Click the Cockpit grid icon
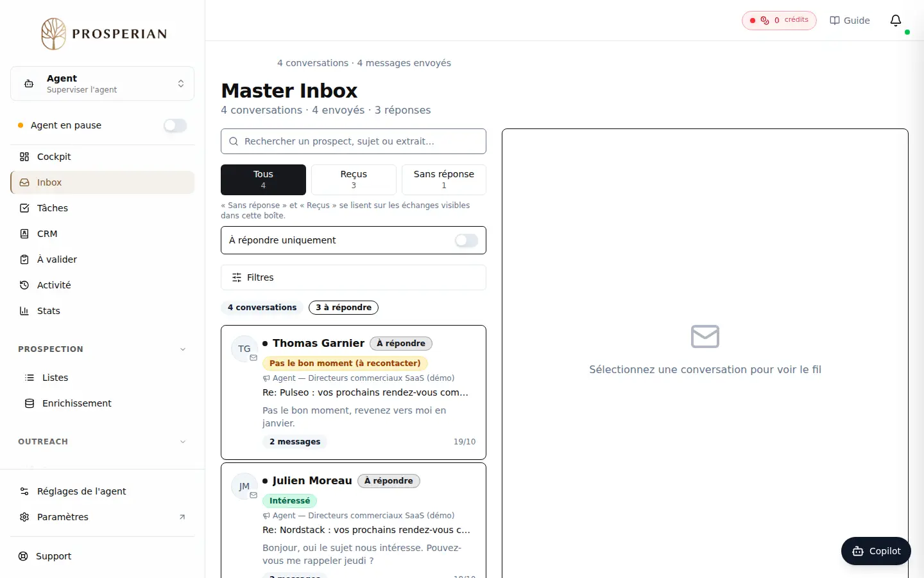924x578 pixels. (x=24, y=157)
